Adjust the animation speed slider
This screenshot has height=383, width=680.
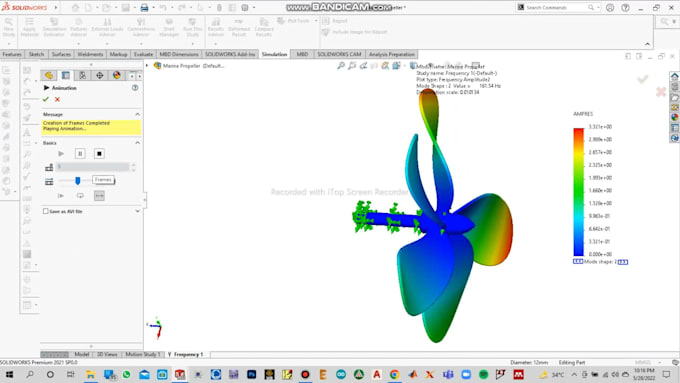pos(78,180)
